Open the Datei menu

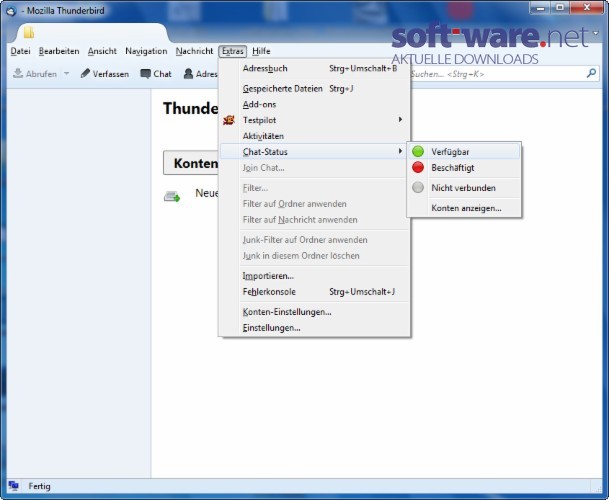pyautogui.click(x=20, y=51)
